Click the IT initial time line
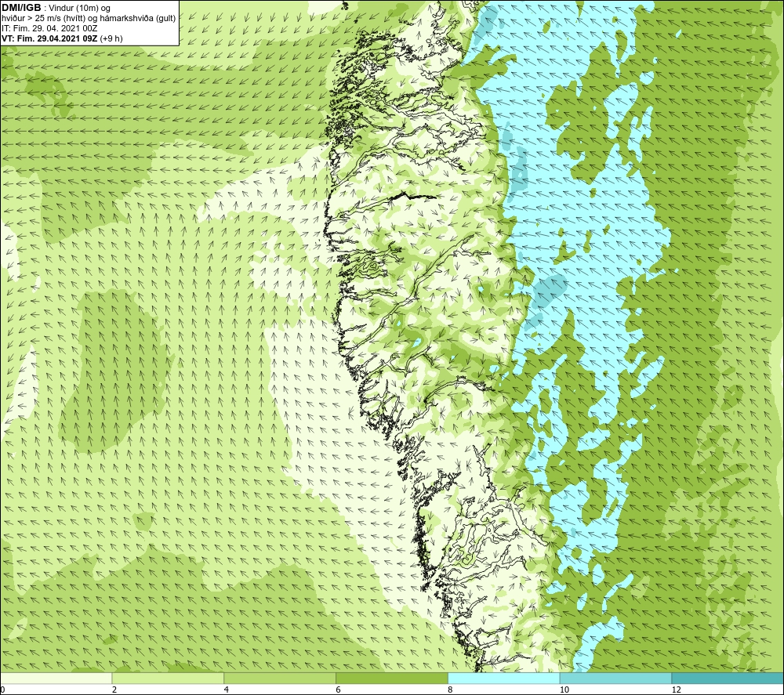This screenshot has width=784, height=695. pos(49,28)
